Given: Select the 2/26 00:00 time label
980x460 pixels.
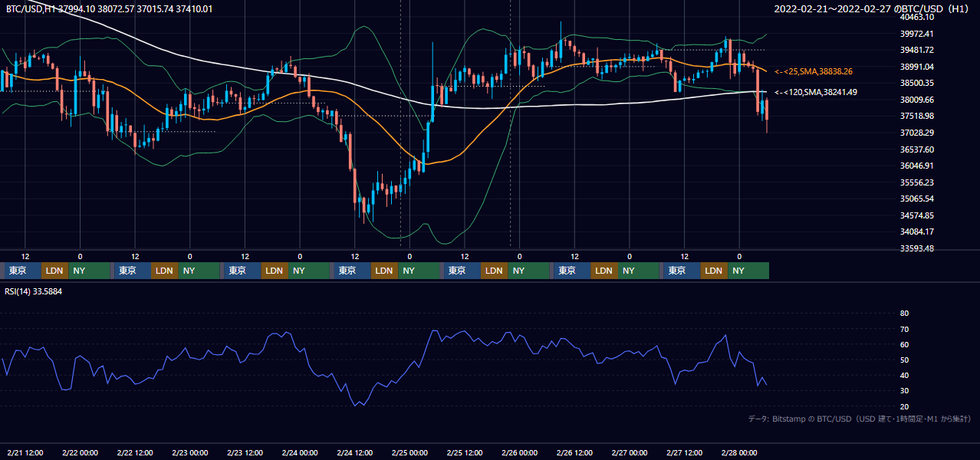Looking at the screenshot, I should (x=520, y=452).
